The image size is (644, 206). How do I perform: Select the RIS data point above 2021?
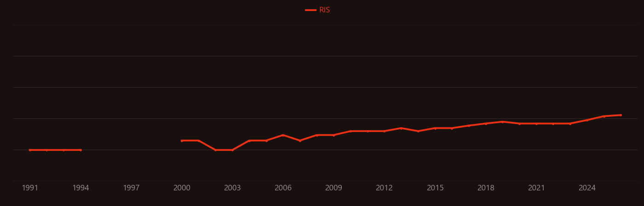coord(536,124)
